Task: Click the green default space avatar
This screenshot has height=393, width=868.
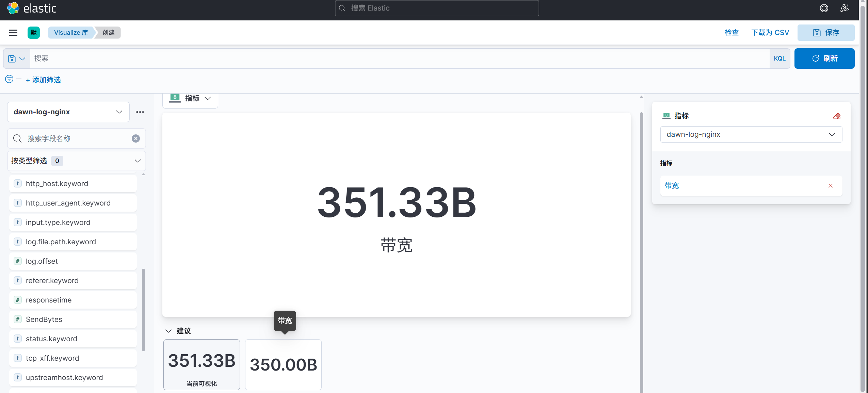Action: pos(34,33)
